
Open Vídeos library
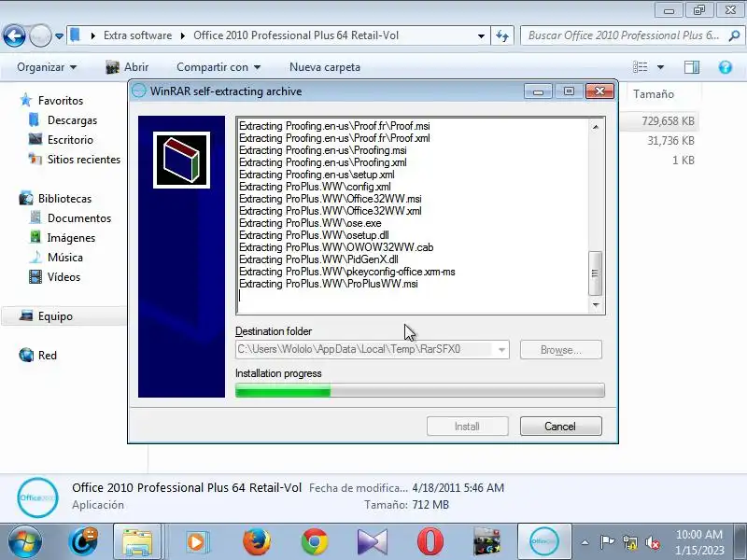click(x=63, y=276)
